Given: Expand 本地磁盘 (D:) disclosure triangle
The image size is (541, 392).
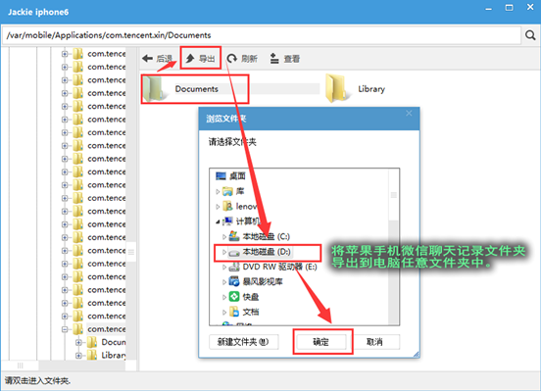Looking at the screenshot, I should point(223,252).
